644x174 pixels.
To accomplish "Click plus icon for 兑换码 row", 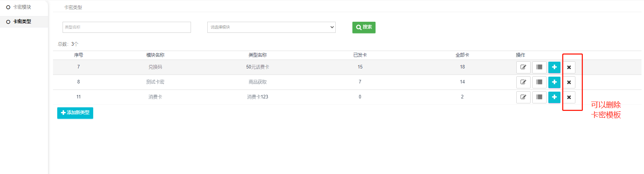I will (554, 67).
